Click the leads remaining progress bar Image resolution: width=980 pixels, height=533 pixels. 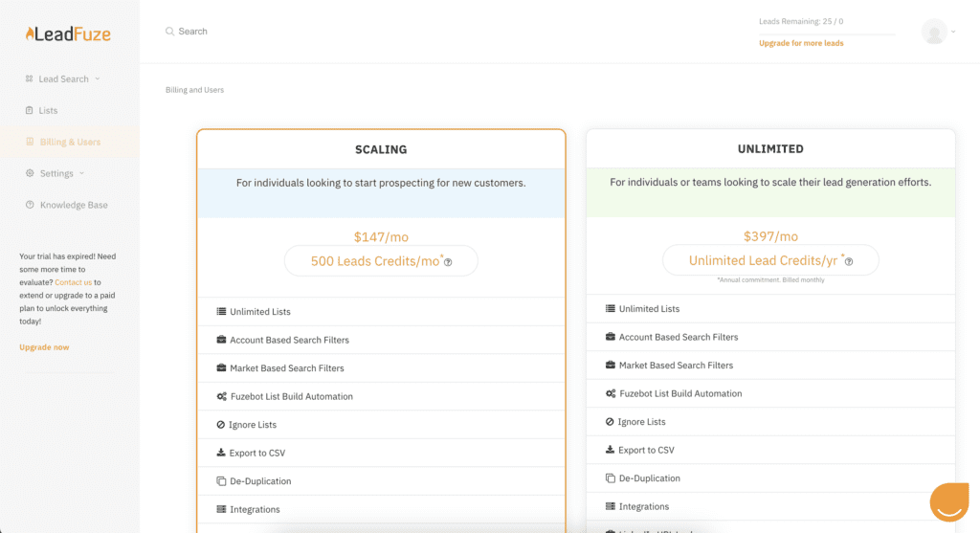[827, 33]
